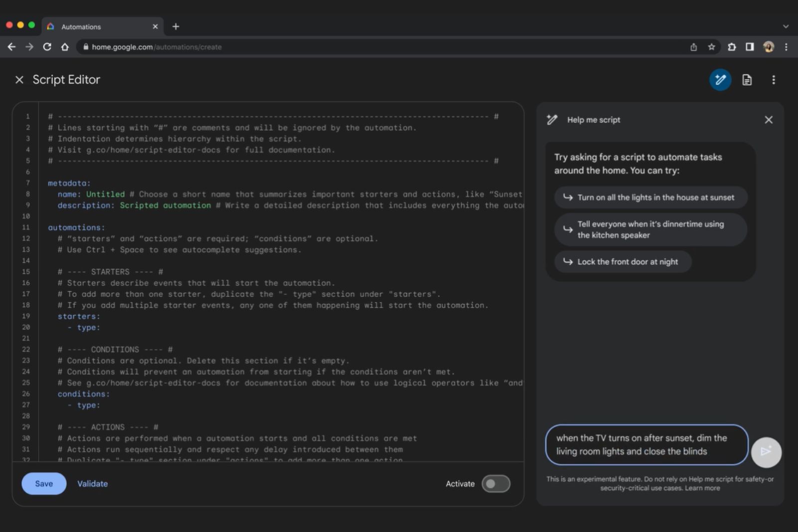
Task: Open a new browser tab with the plus button
Action: point(176,26)
